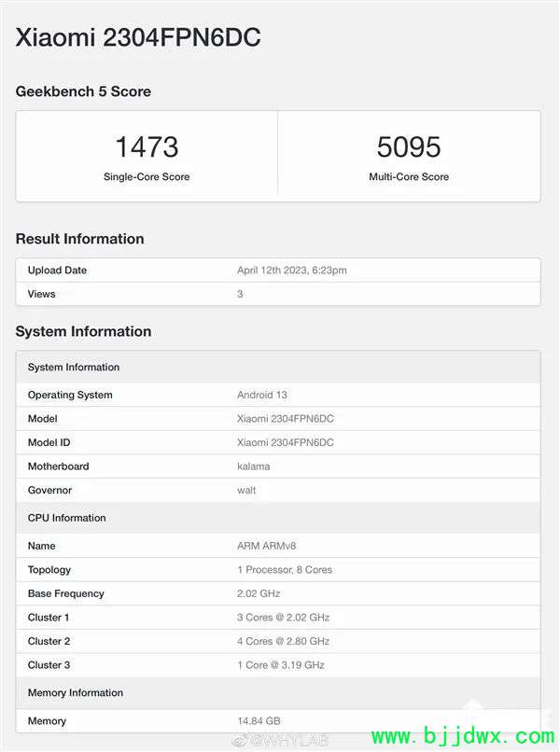
Task: Click the Multi-Core Score label
Action: pyautogui.click(x=409, y=177)
